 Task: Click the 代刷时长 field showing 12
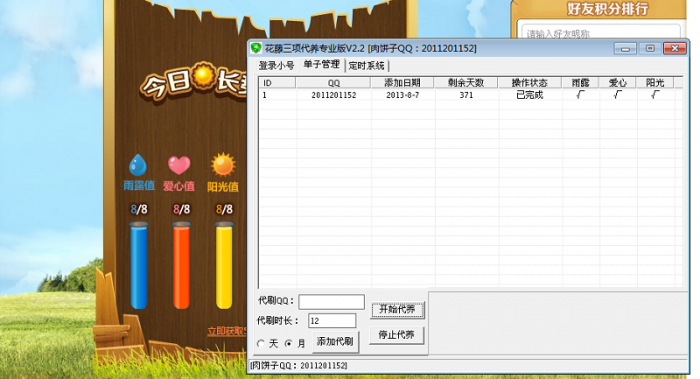[332, 321]
